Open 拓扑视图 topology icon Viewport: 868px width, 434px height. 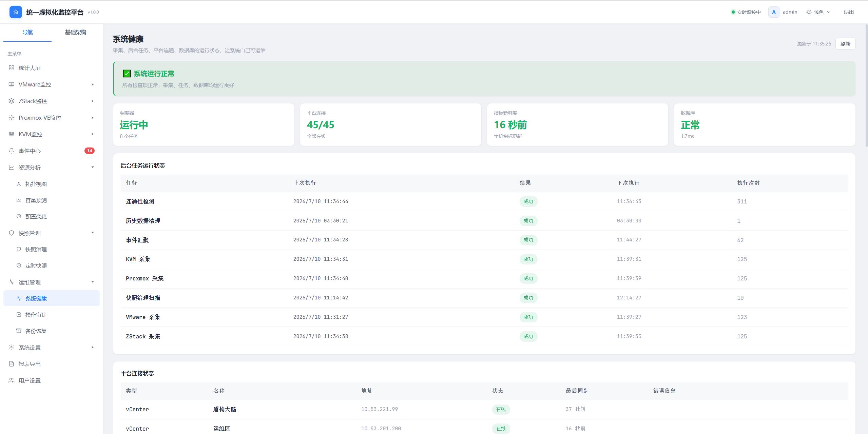pos(19,184)
